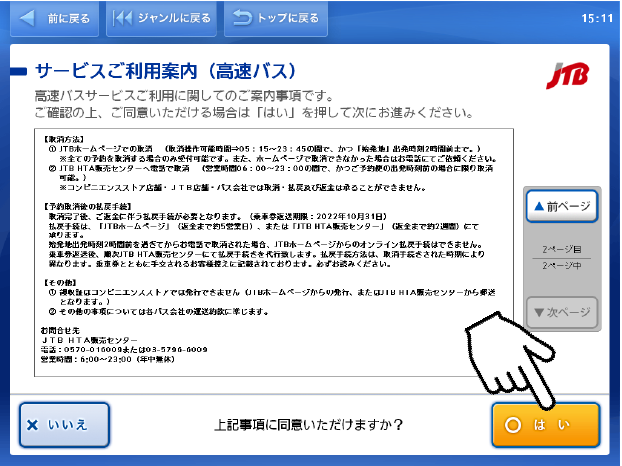Click the JTB logo
The width and height of the screenshot is (622, 466).
[x=567, y=75]
